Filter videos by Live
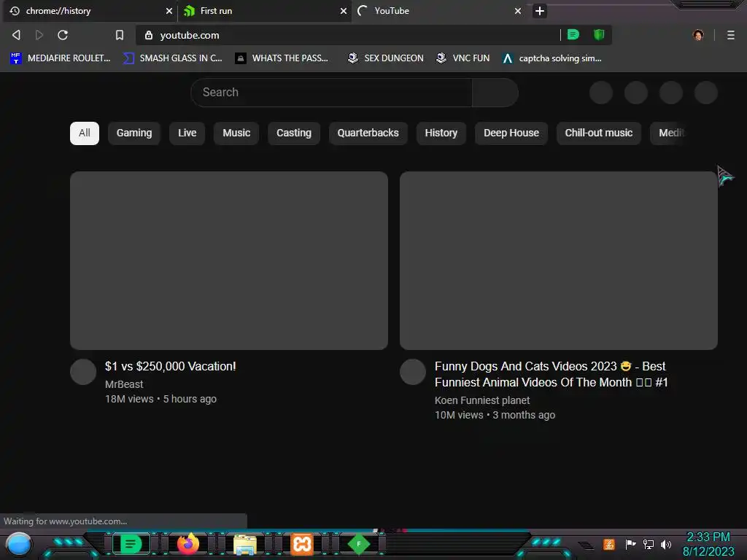 [x=187, y=133]
